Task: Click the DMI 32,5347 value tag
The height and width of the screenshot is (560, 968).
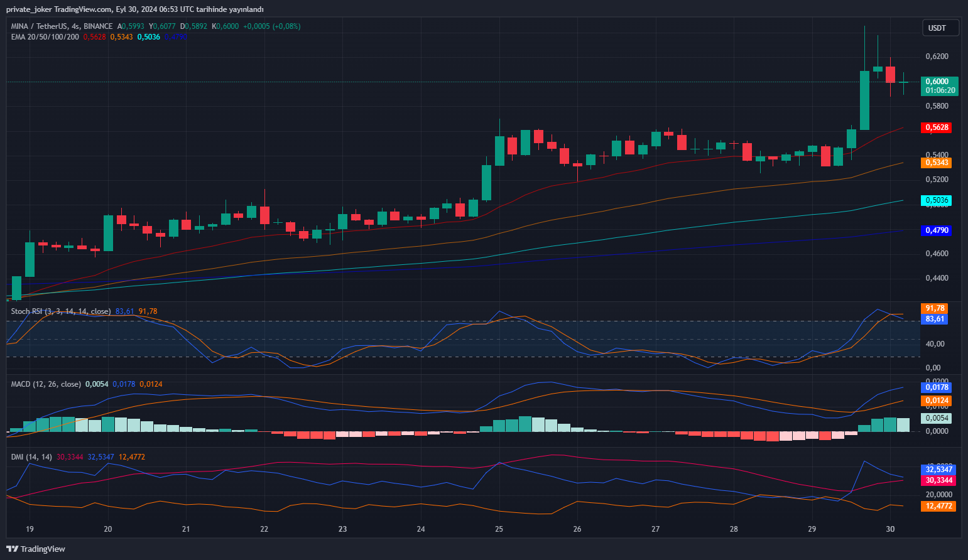Action: (938, 470)
